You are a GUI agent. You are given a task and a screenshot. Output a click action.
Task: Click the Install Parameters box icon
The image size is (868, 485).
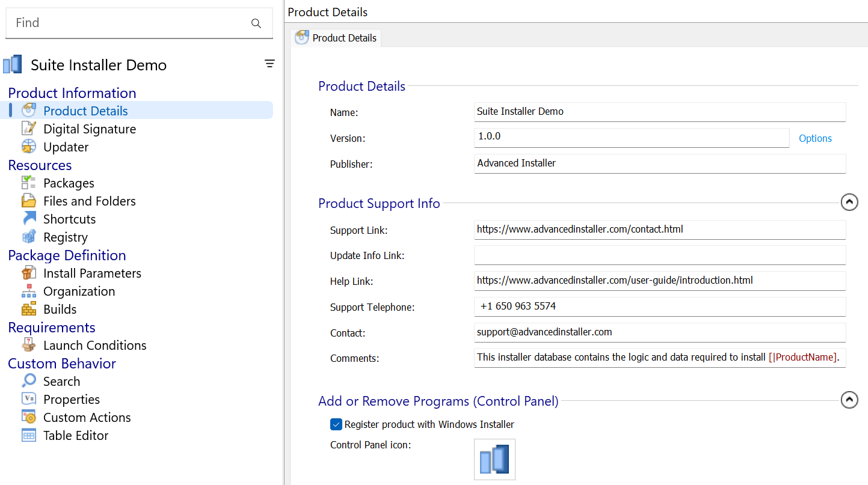(29, 273)
